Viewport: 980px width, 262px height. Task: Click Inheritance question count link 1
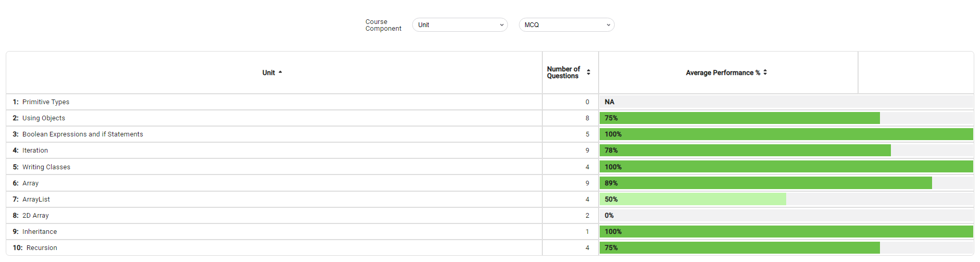point(587,232)
